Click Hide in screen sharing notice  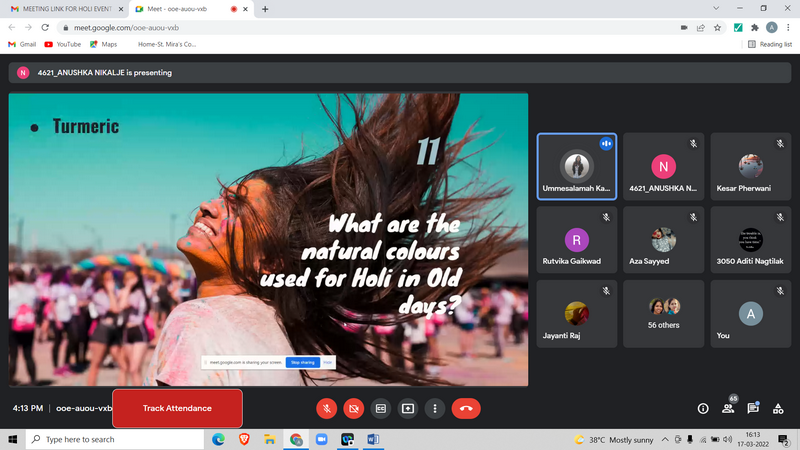pos(328,362)
